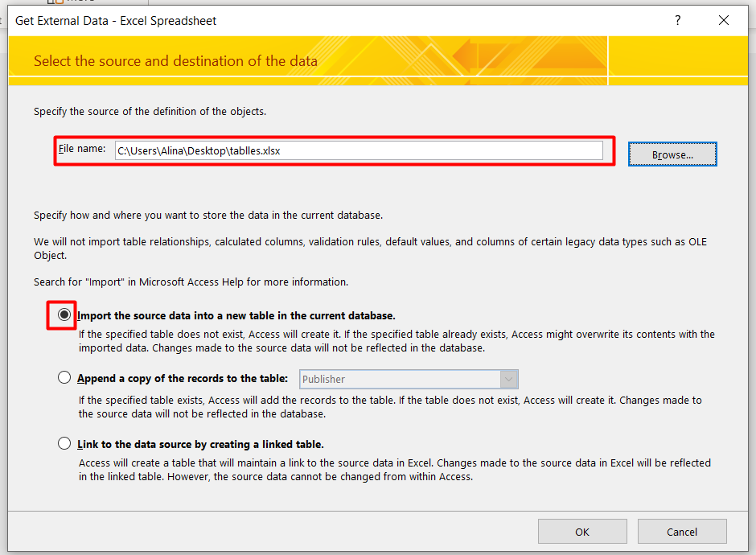Image resolution: width=756 pixels, height=555 pixels.
Task: Click the "Specify the source of the definition" text
Action: pos(150,111)
